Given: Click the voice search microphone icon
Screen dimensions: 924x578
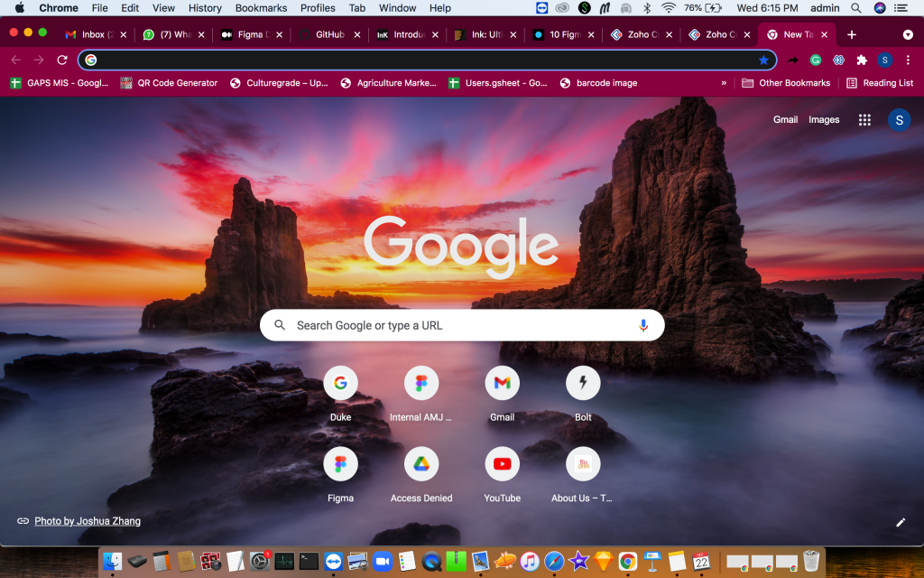Looking at the screenshot, I should coord(643,325).
